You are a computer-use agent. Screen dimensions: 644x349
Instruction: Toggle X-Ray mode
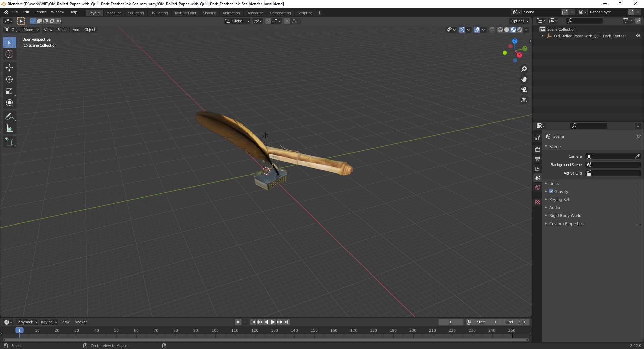tap(492, 30)
